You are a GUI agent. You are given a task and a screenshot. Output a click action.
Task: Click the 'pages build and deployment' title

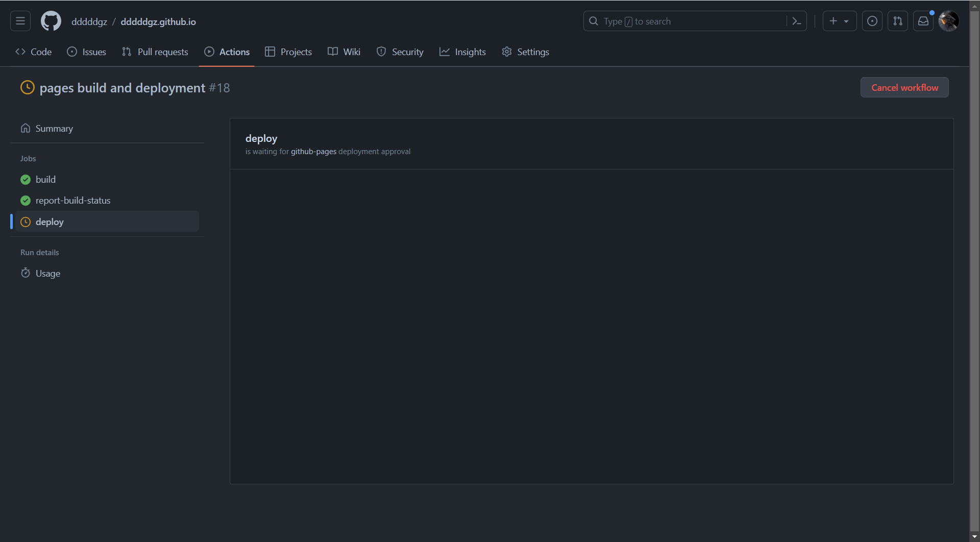pos(122,88)
